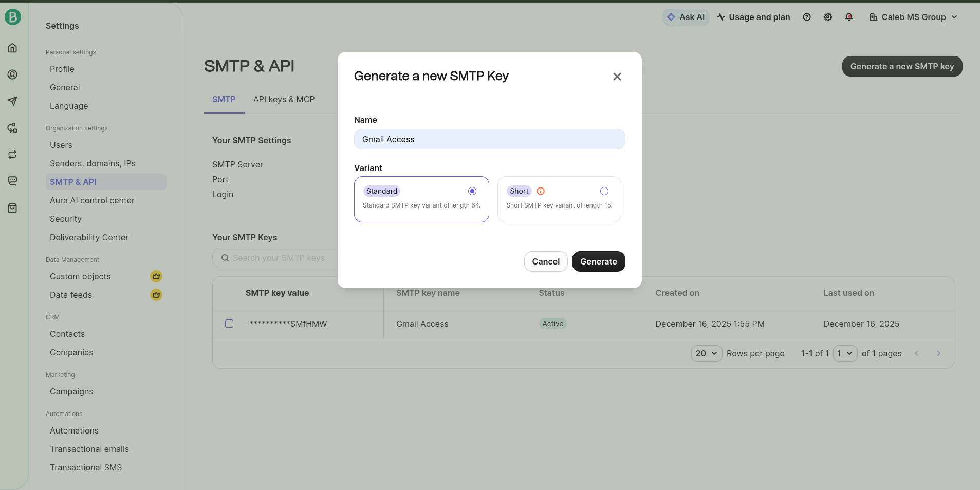Viewport: 980px width, 490px height.
Task: Click the search magnifier icon in the SMTP keys search
Action: pyautogui.click(x=225, y=258)
